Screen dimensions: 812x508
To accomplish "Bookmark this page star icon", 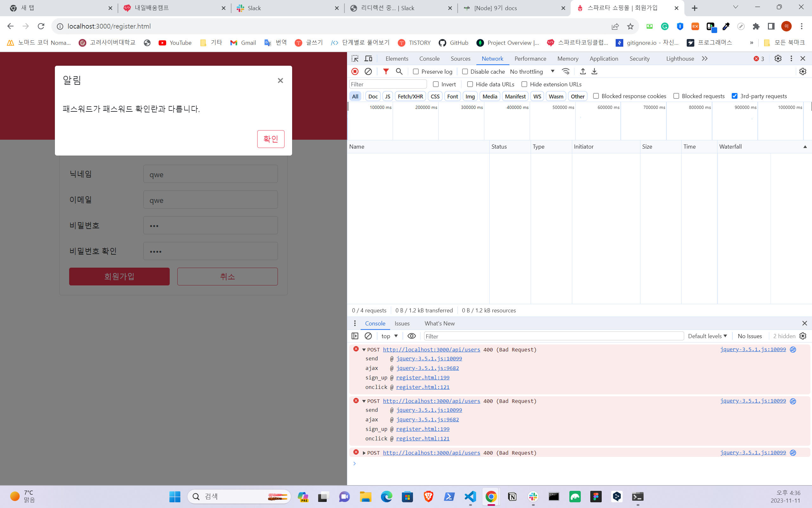I will [630, 26].
